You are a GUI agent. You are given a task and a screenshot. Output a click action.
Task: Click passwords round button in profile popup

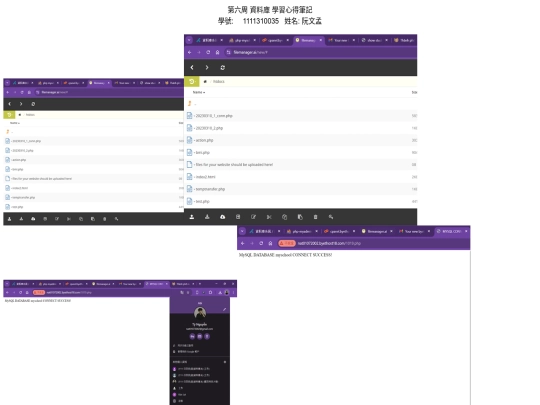pos(192,336)
